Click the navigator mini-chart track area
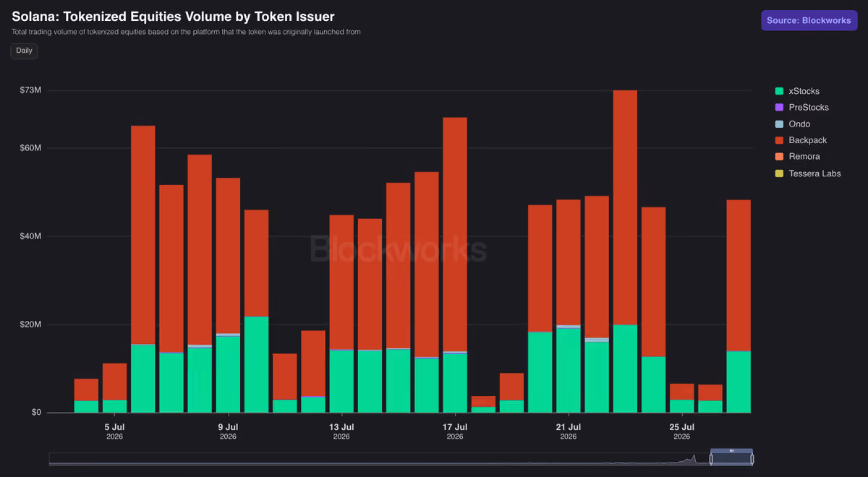868x477 pixels. pos(376,458)
